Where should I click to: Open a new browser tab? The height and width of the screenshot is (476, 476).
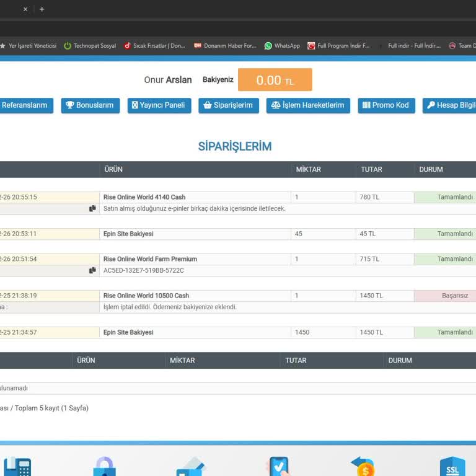tap(42, 9)
